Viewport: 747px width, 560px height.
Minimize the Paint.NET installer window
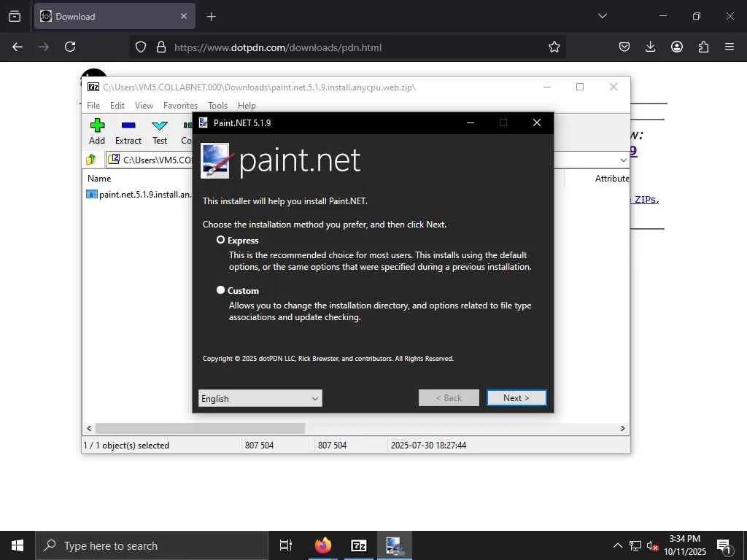click(x=471, y=122)
